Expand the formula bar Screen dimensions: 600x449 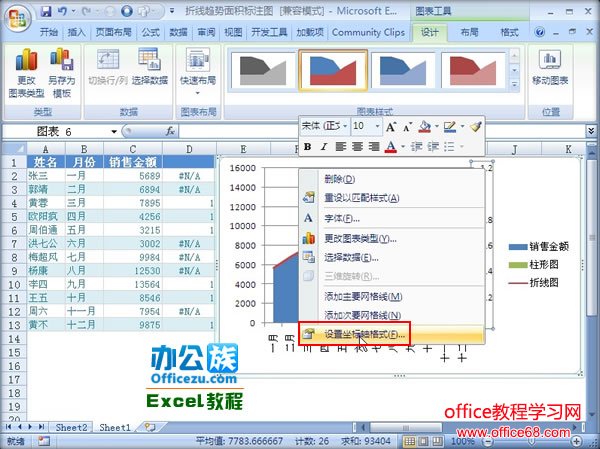(591, 131)
